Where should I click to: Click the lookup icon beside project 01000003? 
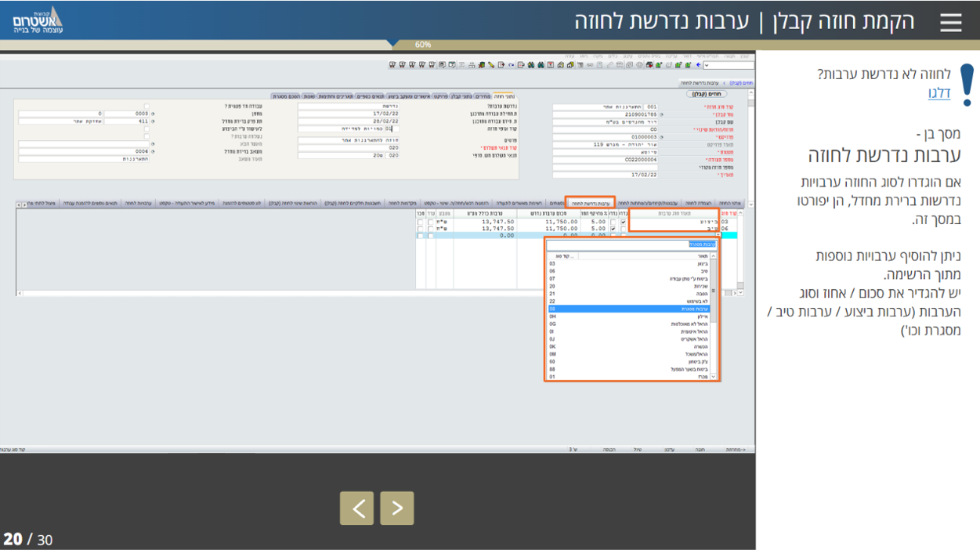pos(661,136)
